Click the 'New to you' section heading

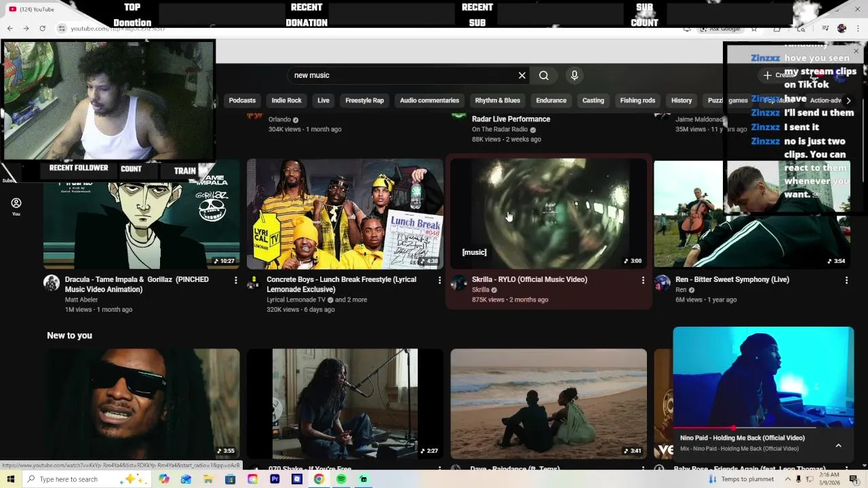click(x=69, y=335)
